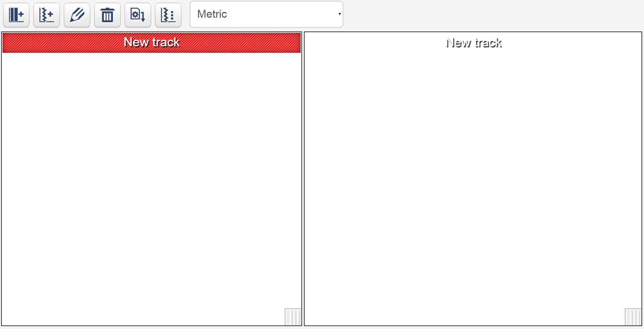Click the add new curve icon

[x=46, y=15]
